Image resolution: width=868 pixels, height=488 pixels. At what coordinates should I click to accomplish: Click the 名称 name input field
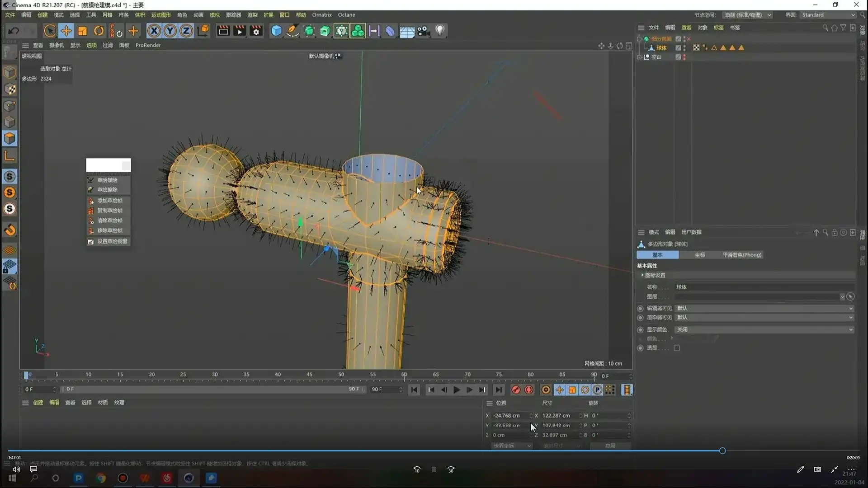point(764,287)
